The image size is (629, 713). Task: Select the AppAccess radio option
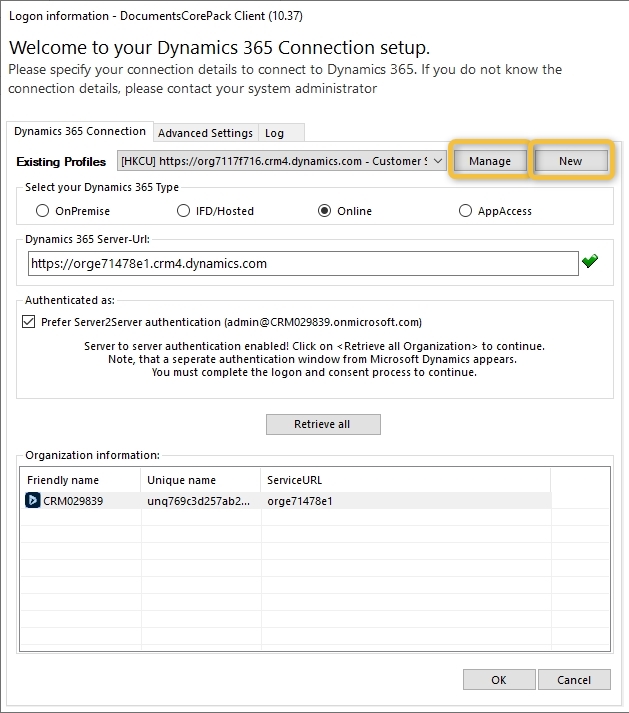pyautogui.click(x=466, y=211)
